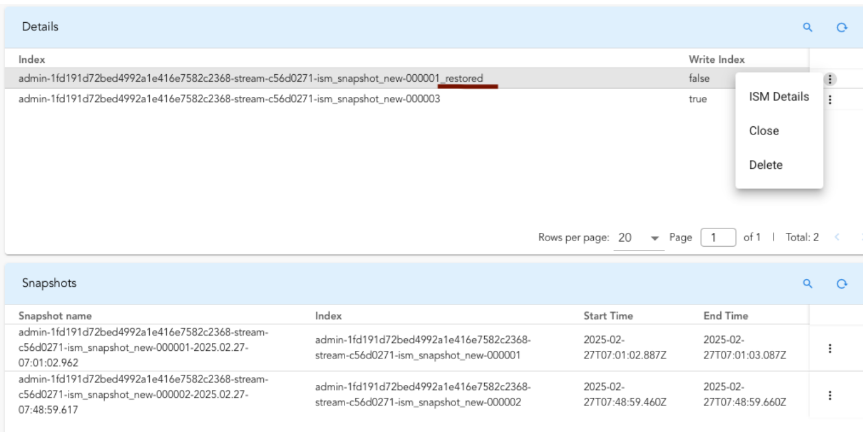
Task: Sort snapshots by Start Time header
Action: coord(608,316)
